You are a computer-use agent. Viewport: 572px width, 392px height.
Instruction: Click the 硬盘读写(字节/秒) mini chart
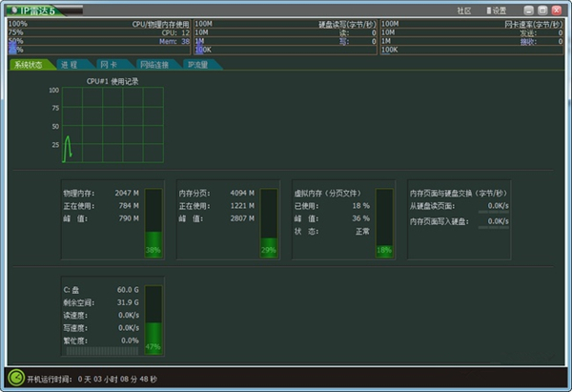[x=285, y=37]
